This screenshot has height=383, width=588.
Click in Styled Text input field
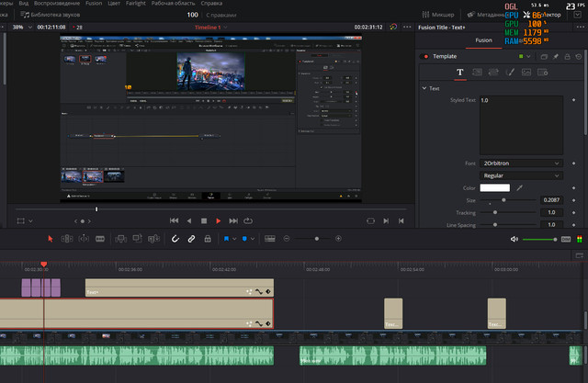pos(521,125)
